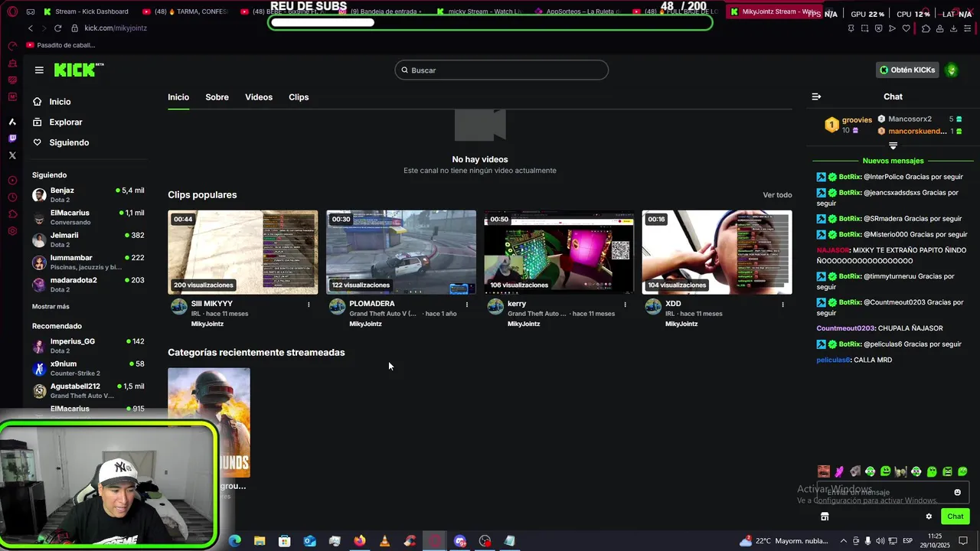The width and height of the screenshot is (980, 551).
Task: Expand the chat leaderboard chevron
Action: point(893,145)
